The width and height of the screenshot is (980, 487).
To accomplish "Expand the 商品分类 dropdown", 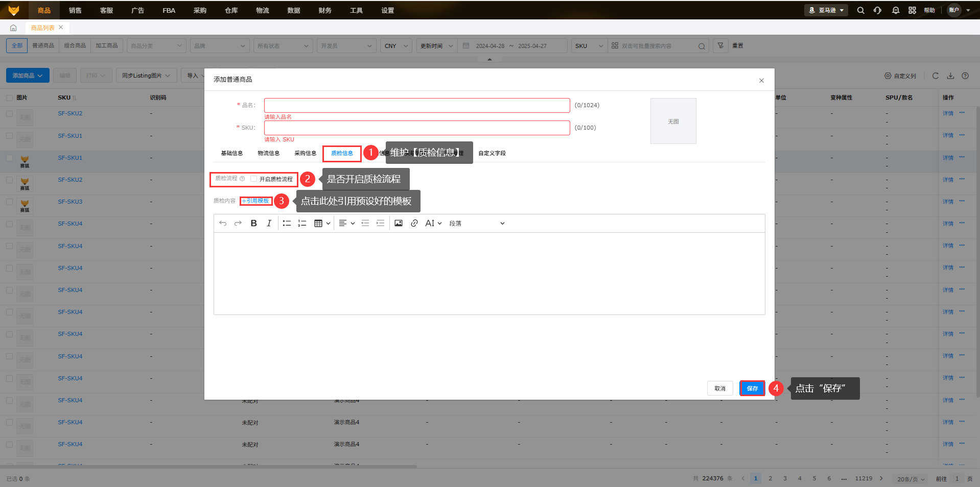I will (x=156, y=46).
